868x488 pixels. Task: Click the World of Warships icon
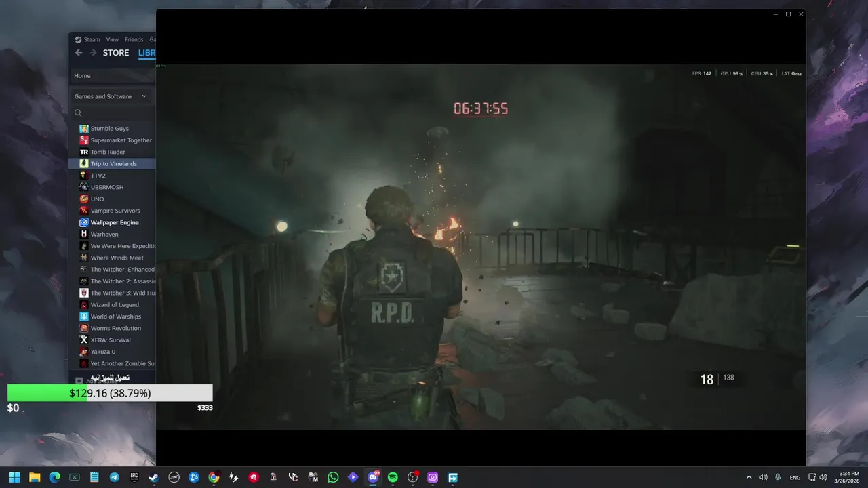[84, 317]
